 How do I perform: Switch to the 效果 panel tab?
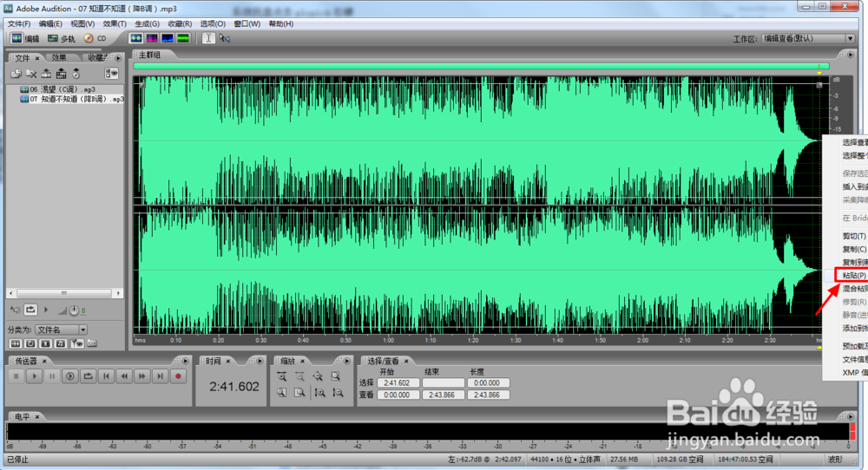tap(59, 58)
